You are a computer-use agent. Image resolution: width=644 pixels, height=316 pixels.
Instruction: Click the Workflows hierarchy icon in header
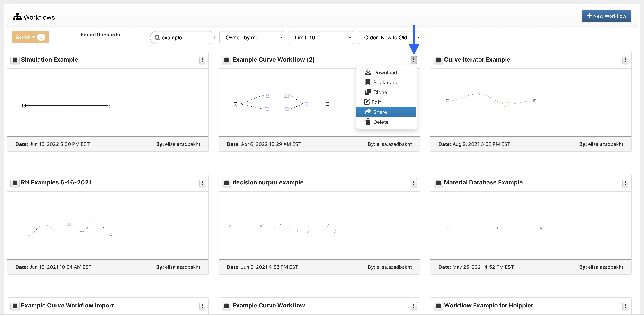[17, 17]
